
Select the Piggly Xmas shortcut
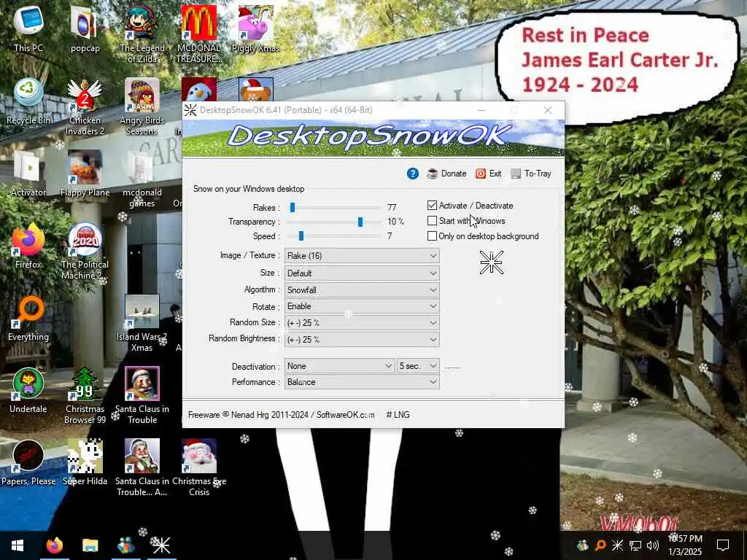point(255,28)
